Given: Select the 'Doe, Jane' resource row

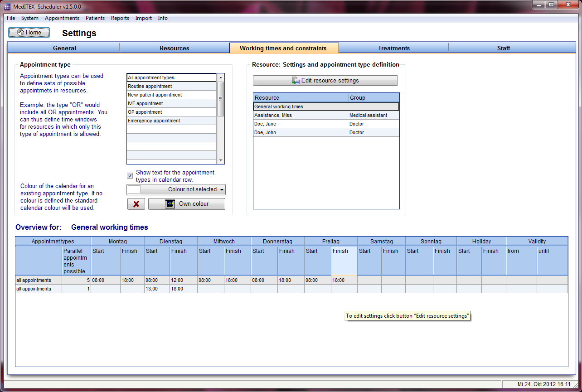Looking at the screenshot, I should click(x=326, y=124).
